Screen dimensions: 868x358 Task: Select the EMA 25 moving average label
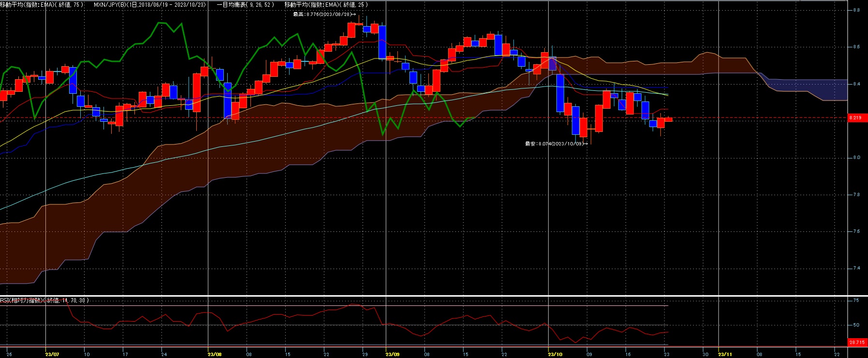click(326, 4)
